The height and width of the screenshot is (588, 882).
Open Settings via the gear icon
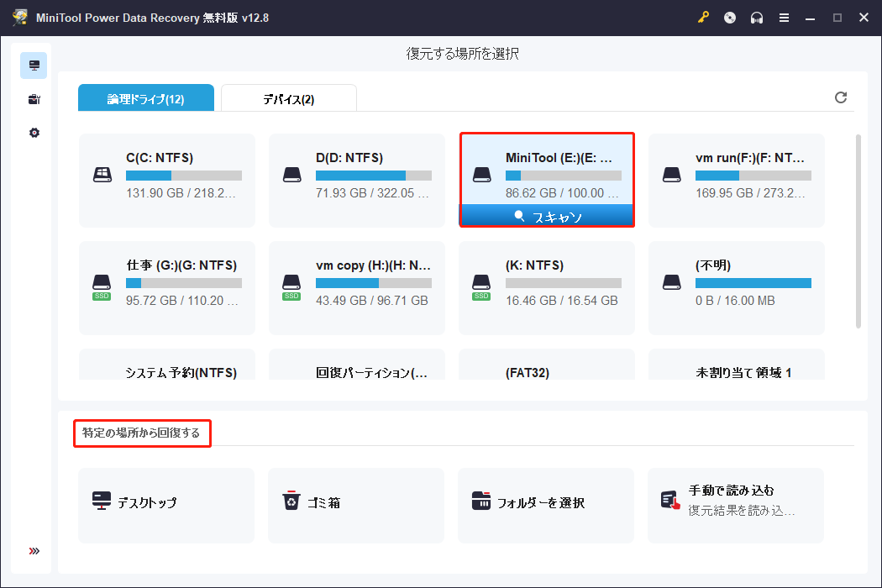[x=33, y=132]
